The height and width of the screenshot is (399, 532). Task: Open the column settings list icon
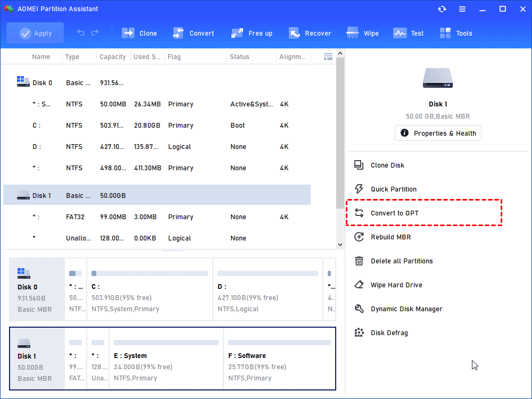tap(328, 56)
